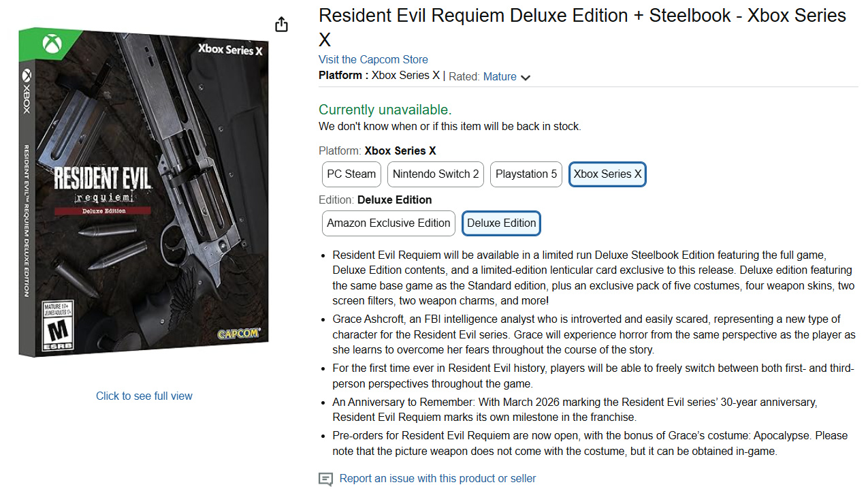Open "Click to see full view" link

tap(144, 396)
